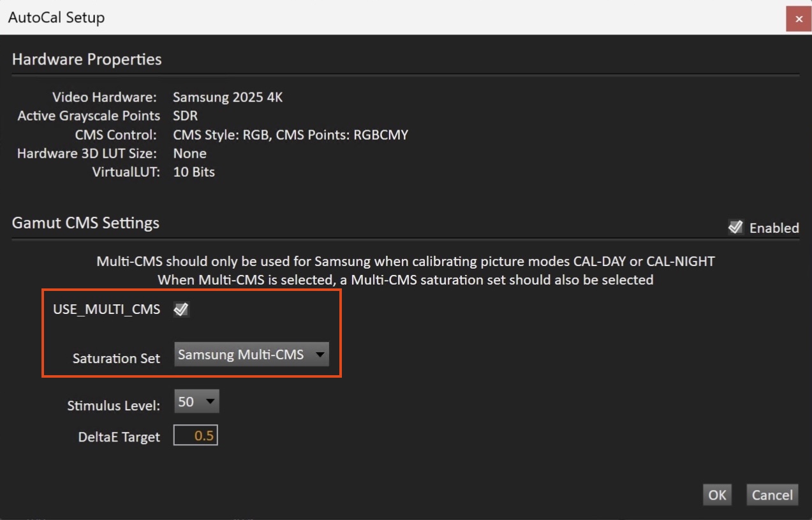812x520 pixels.
Task: Uncheck the USE_MULTI_CMS checkbox
Action: pyautogui.click(x=181, y=310)
